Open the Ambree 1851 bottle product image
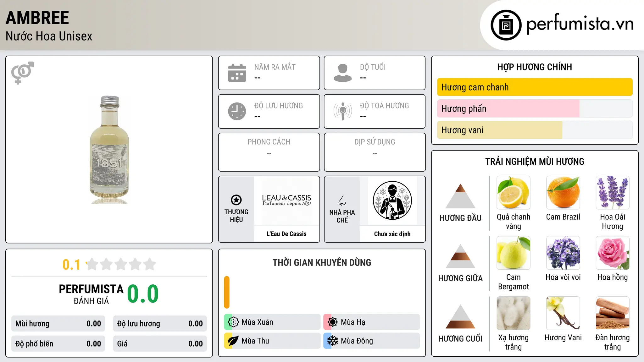 (109, 150)
